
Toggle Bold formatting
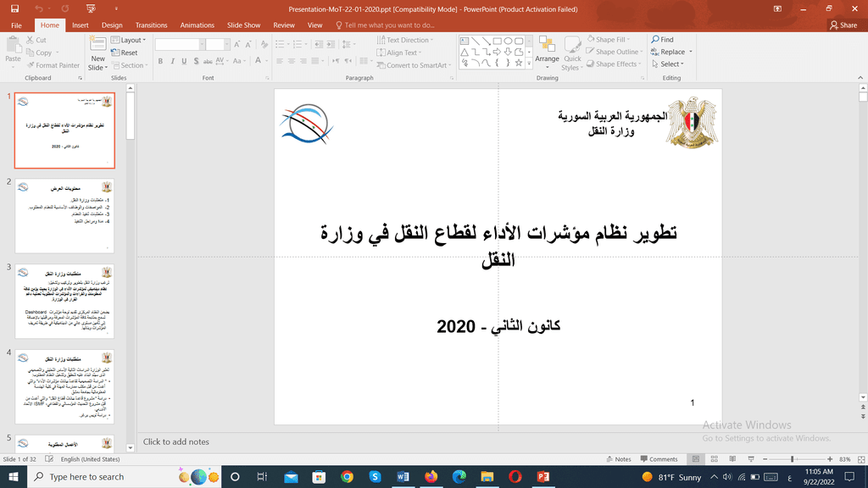tap(160, 61)
